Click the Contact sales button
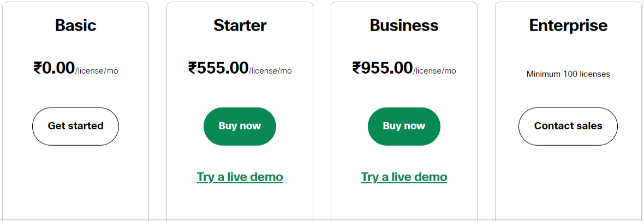 (x=568, y=126)
